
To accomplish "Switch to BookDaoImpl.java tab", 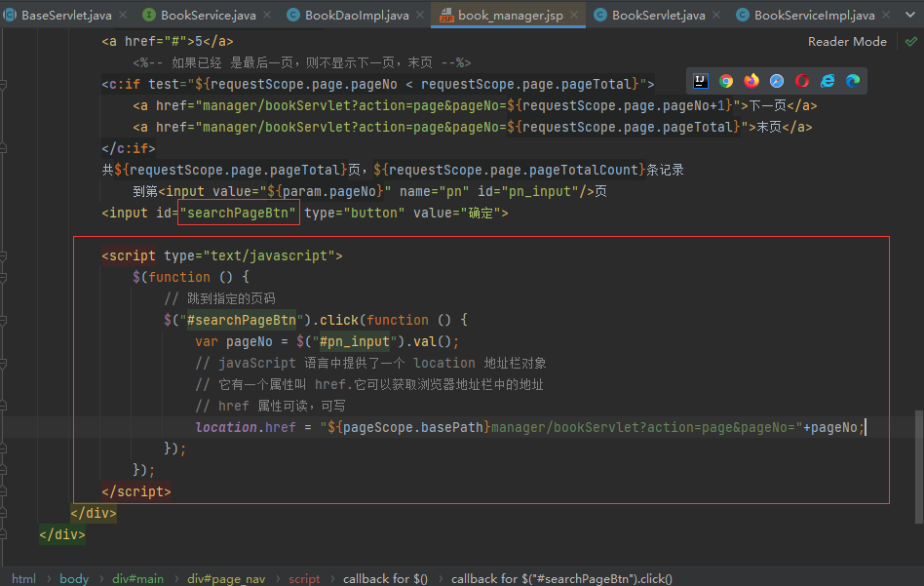I will (357, 16).
